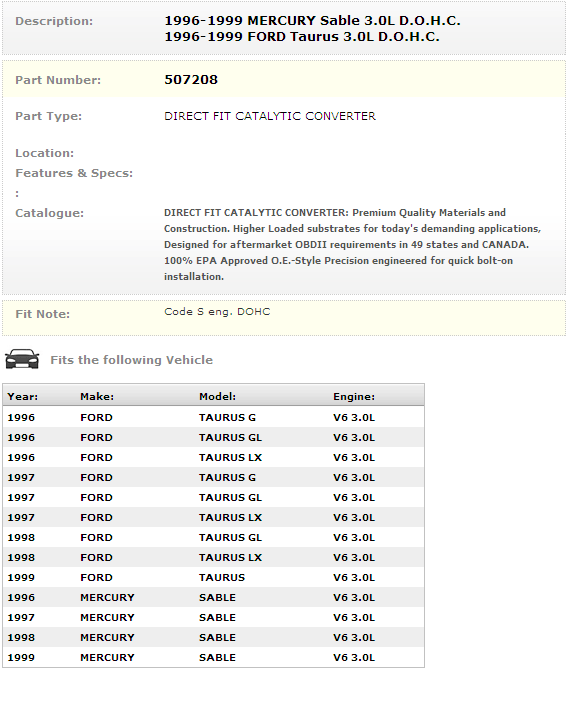Image resolution: width=570 pixels, height=719 pixels.
Task: Click the Year column header
Action: click(22, 396)
